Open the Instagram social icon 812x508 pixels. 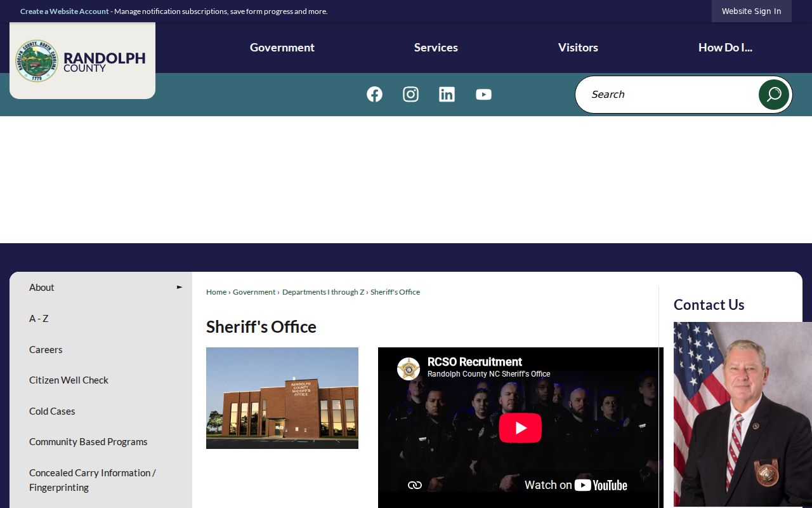[x=410, y=94]
